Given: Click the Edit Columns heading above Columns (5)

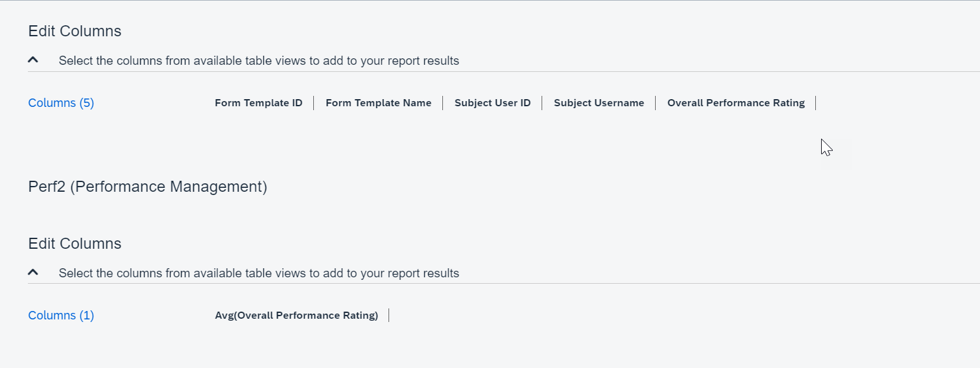Looking at the screenshot, I should 75,31.
